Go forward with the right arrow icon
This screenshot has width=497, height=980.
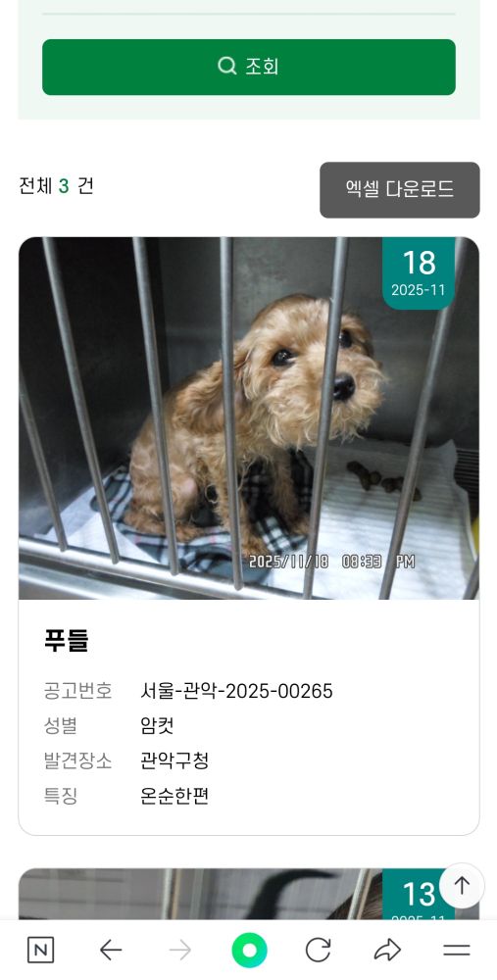[x=180, y=951]
